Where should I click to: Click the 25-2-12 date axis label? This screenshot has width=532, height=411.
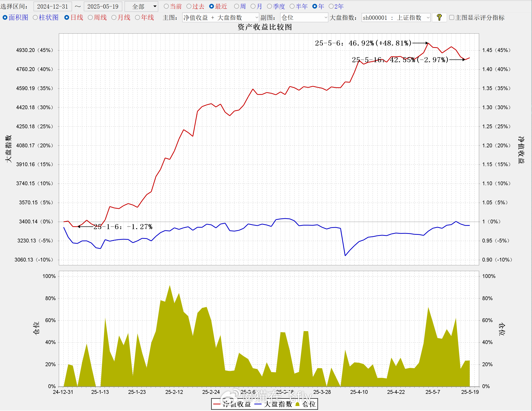tap(174, 392)
